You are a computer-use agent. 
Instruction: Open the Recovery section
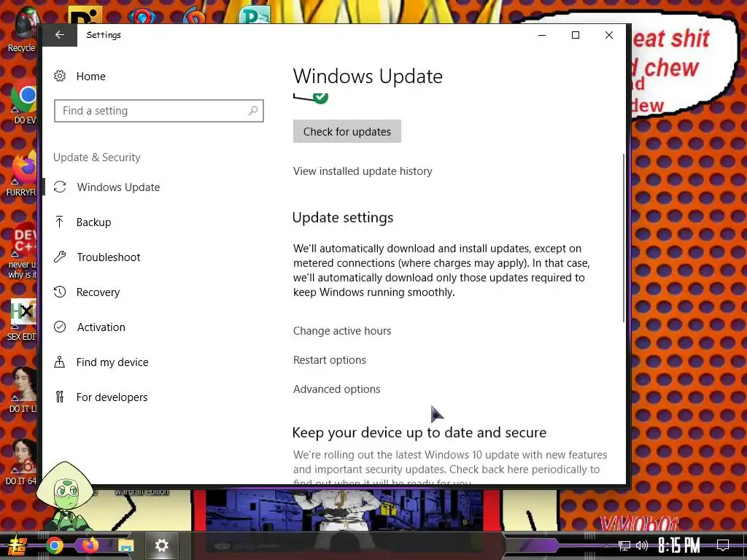(98, 292)
